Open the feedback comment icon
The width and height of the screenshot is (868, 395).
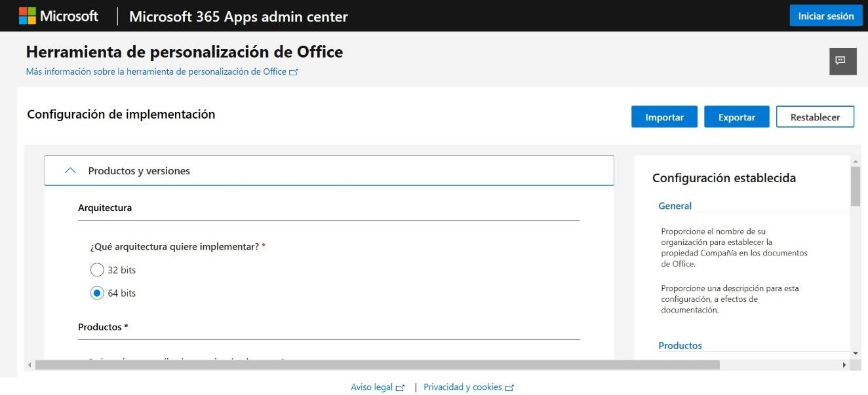click(x=842, y=61)
